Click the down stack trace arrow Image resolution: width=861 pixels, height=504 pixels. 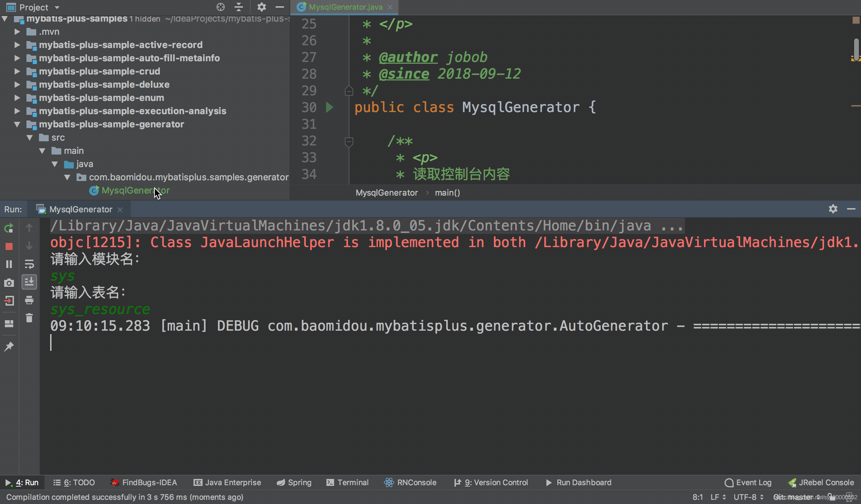pos(29,246)
